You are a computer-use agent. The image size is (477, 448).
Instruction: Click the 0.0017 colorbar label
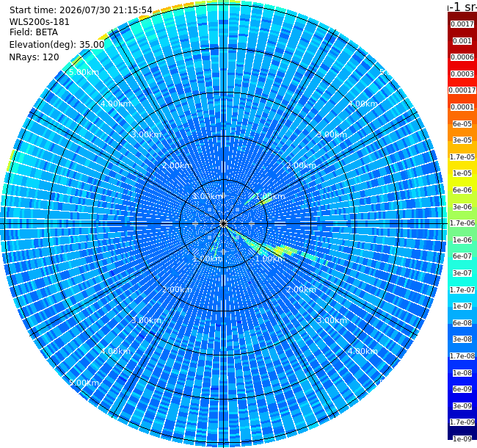[462, 24]
